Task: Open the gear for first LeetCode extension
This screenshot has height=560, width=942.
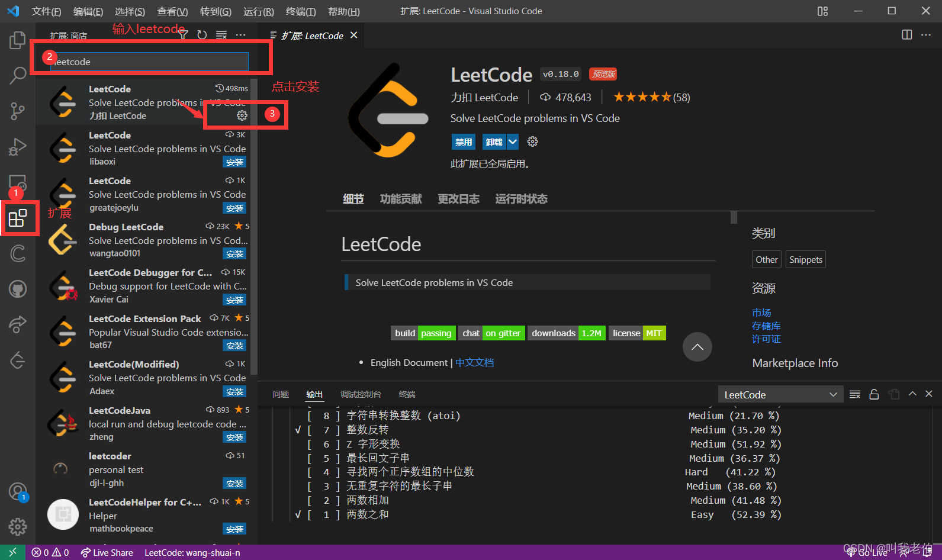Action: (x=242, y=115)
